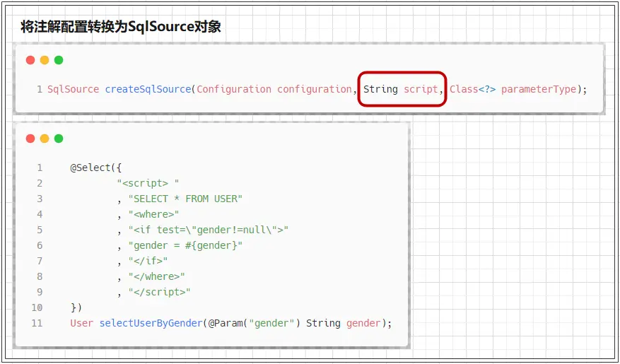Click the "SELECT * FROM USER" string
The width and height of the screenshot is (620, 364).
pos(185,199)
